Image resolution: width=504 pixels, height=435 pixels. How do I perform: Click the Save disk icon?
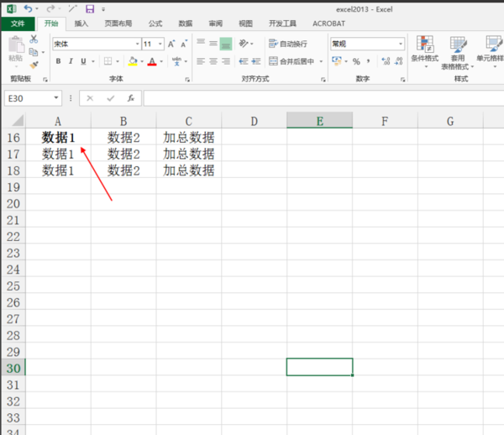point(90,9)
